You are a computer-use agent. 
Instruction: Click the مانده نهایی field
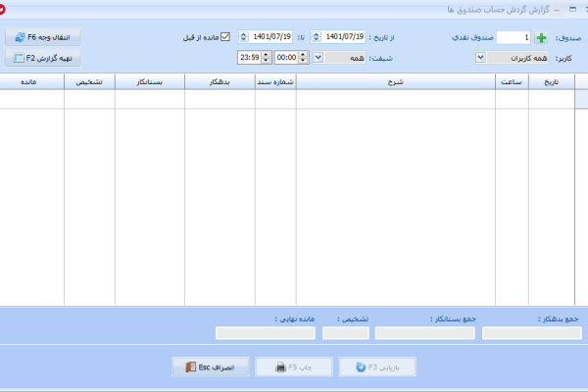coord(266,333)
